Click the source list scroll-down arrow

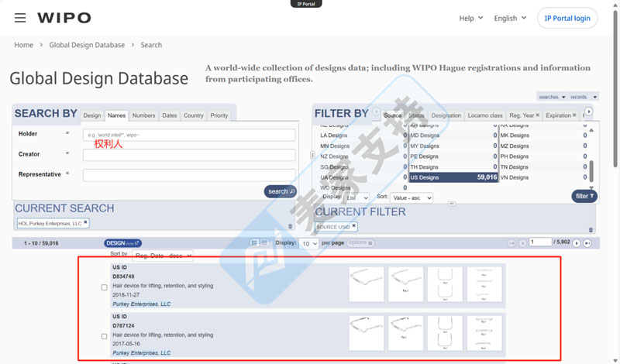pos(591,187)
